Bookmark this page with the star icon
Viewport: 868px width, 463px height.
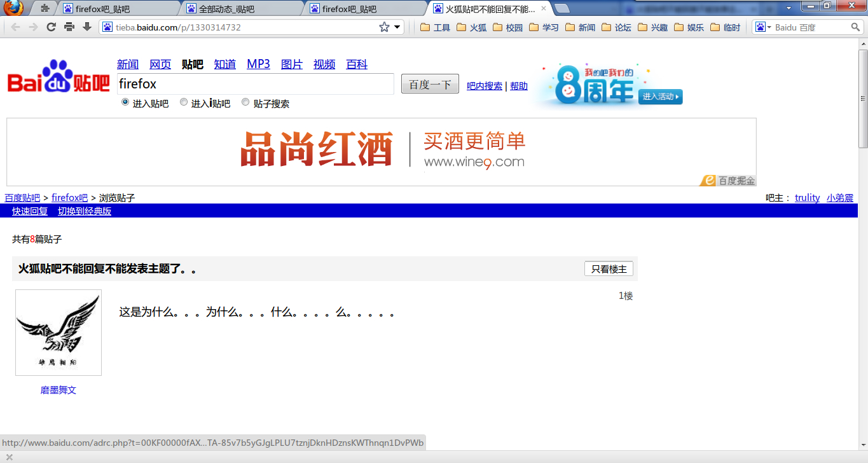(x=384, y=27)
